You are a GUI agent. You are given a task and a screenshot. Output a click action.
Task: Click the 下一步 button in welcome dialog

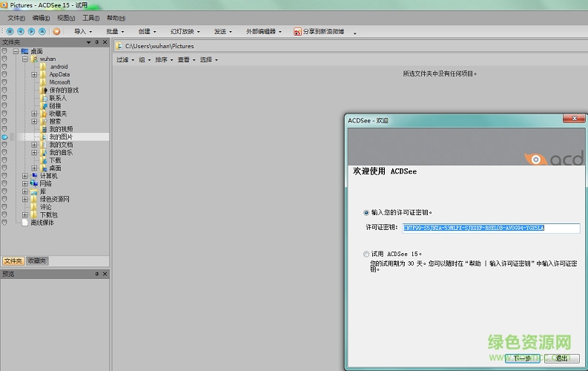coord(522,358)
